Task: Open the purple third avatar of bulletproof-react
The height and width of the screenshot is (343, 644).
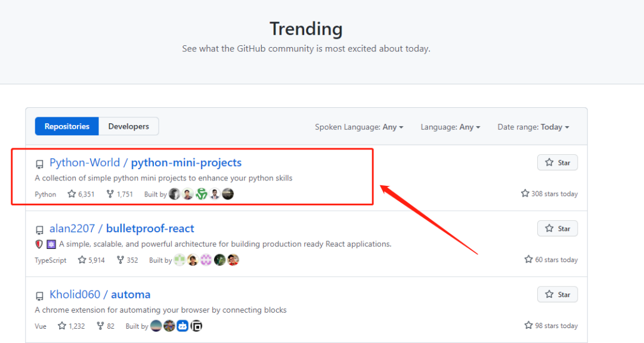Action: tap(206, 260)
